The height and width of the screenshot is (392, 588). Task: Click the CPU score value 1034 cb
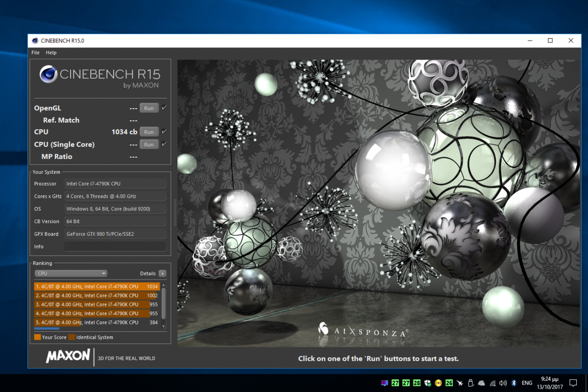pos(124,132)
